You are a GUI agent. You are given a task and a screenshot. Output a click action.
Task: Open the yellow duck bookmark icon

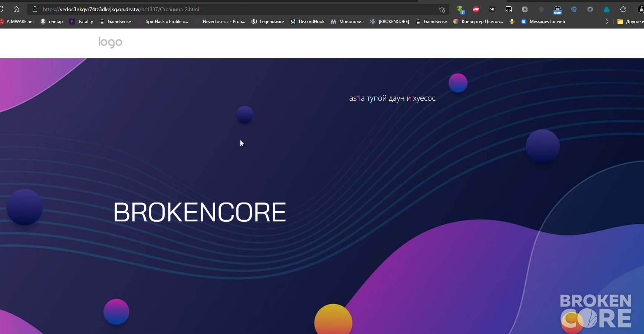(512, 22)
